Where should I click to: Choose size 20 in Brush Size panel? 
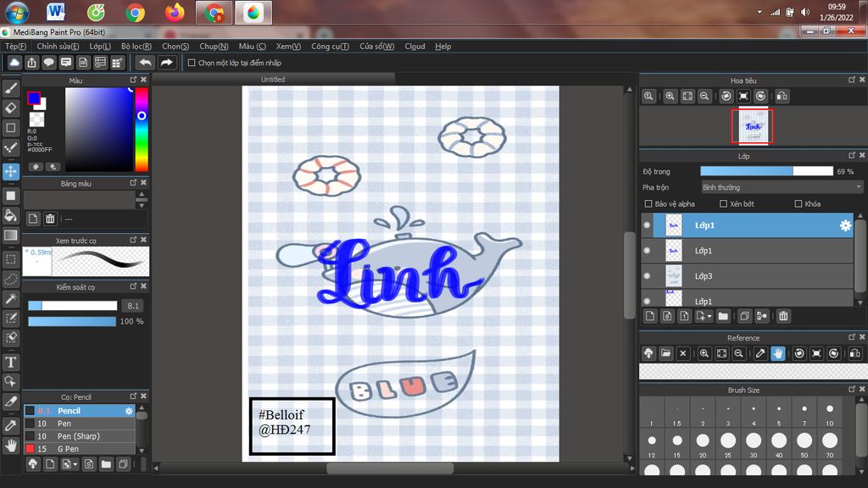click(703, 444)
